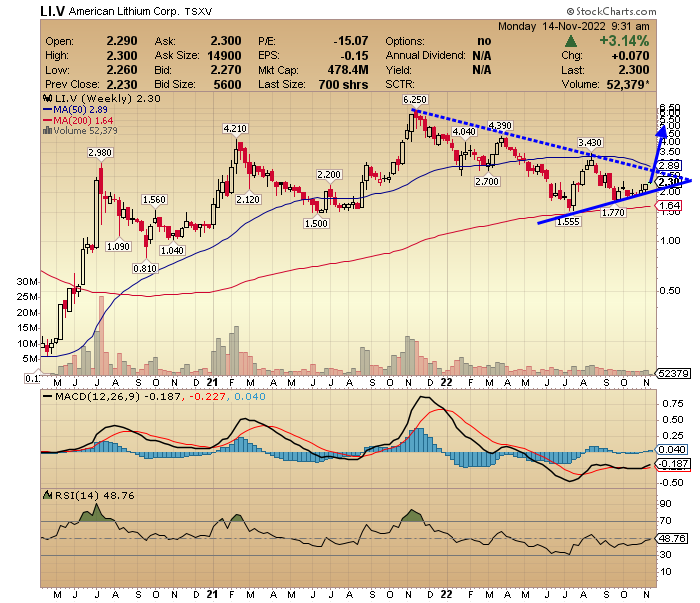Screen dimensions: 700x603
Task: Click the RSI(14) 48.76 label
Action: [x=94, y=496]
